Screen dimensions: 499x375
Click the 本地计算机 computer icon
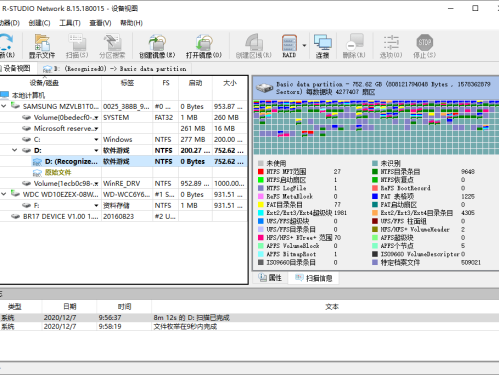pos(5,95)
